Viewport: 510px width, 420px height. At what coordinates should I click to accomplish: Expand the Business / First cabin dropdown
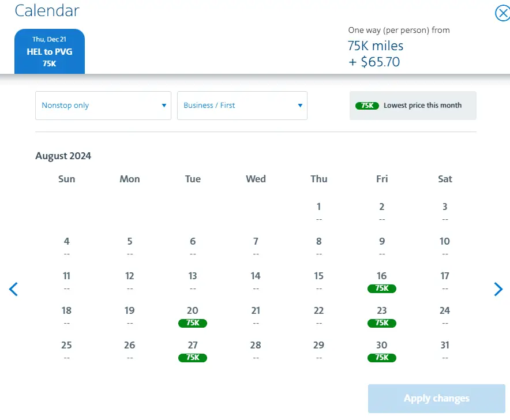point(242,106)
